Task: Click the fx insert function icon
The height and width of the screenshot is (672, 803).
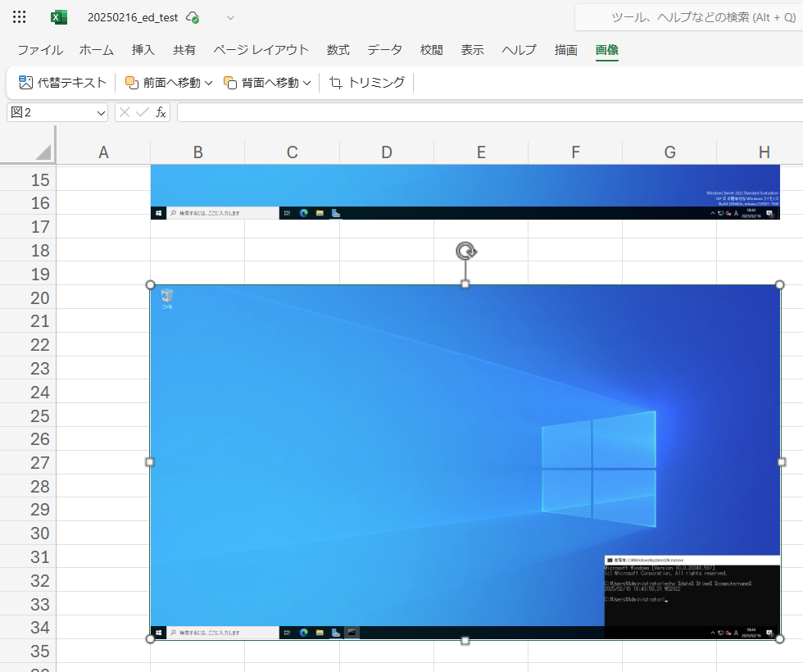Action: (x=161, y=112)
